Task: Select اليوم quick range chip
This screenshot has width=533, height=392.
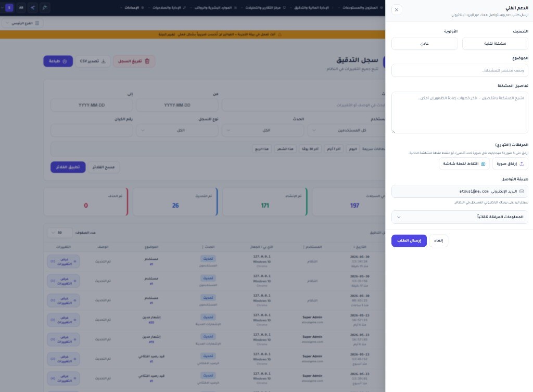Action: [x=353, y=149]
